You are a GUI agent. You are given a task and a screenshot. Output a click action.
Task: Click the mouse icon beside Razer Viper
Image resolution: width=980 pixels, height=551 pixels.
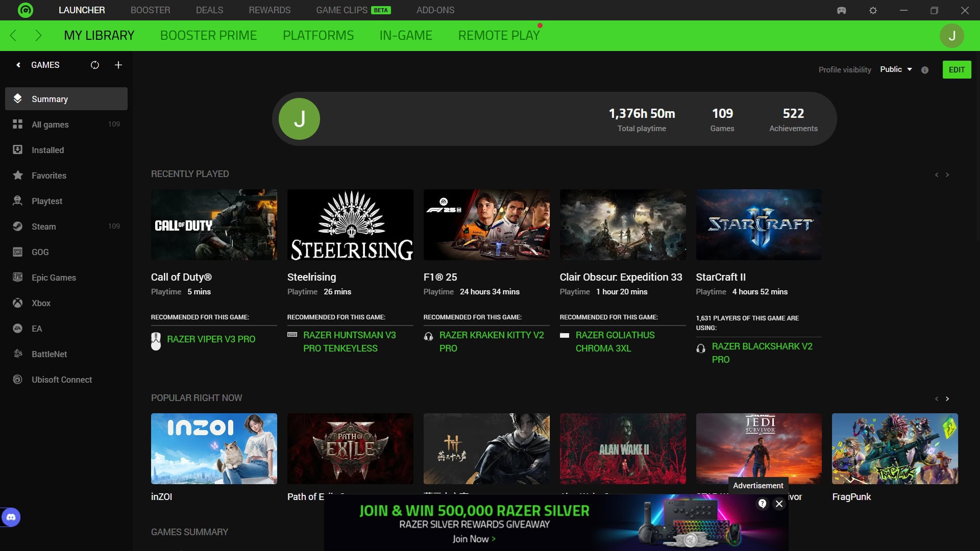pyautogui.click(x=156, y=341)
